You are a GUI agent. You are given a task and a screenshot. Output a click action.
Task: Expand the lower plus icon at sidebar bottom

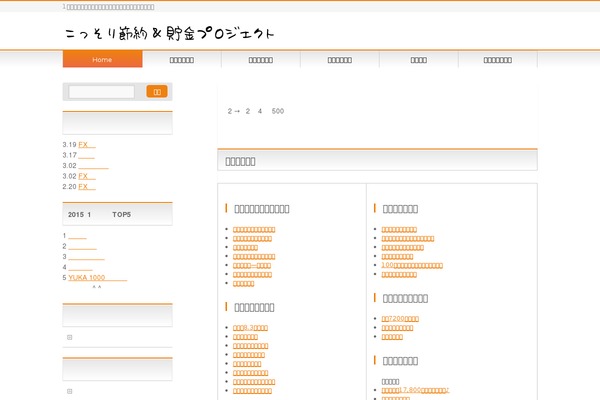pyautogui.click(x=70, y=391)
